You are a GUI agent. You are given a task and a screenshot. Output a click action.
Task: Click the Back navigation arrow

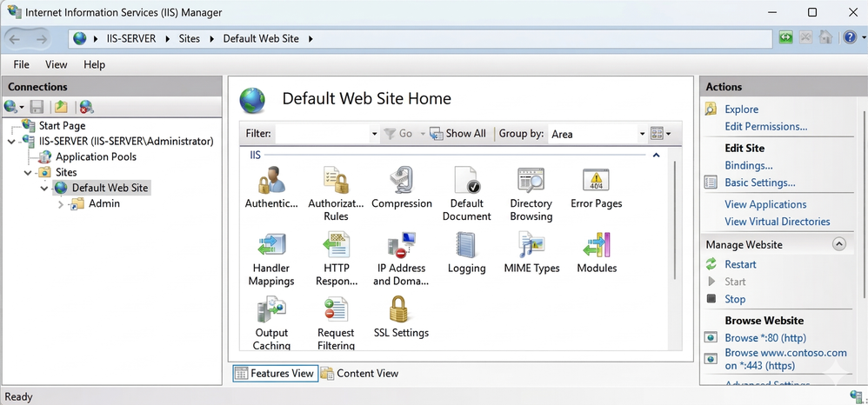(x=15, y=39)
